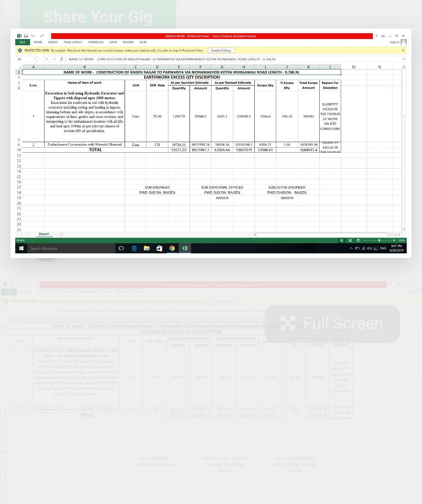Open Excel from the taskbar
422x504 pixels.
coord(185,248)
